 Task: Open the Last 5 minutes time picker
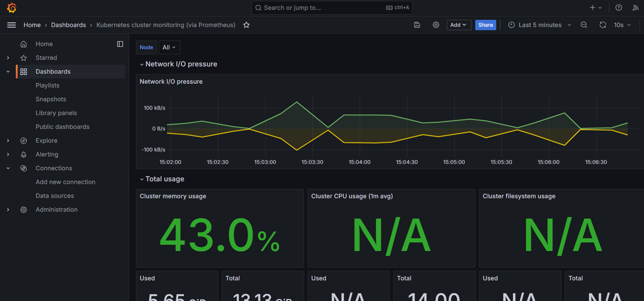click(x=539, y=25)
